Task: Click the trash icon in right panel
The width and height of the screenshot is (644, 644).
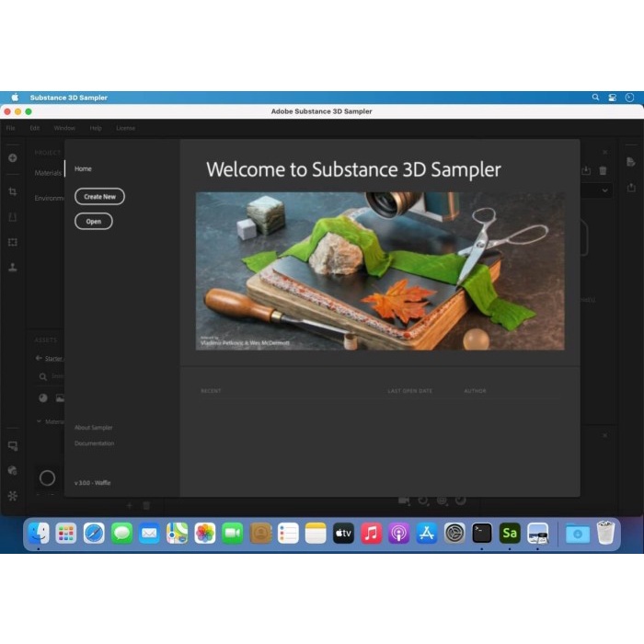Action: (x=603, y=170)
